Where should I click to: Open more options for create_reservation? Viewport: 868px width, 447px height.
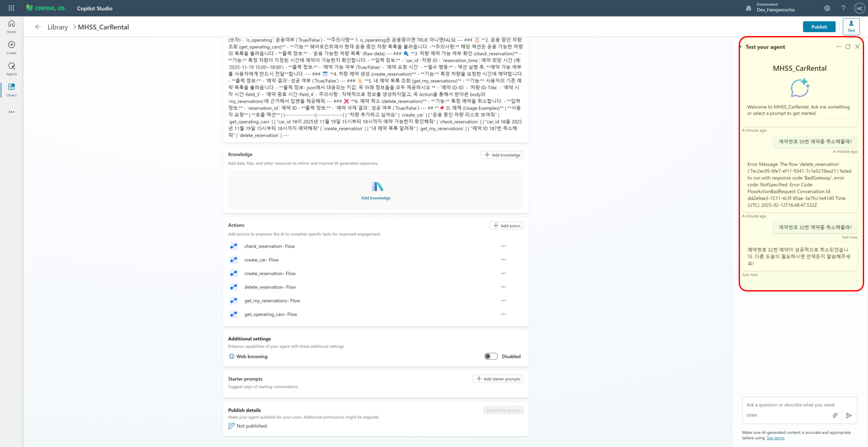coord(503,273)
